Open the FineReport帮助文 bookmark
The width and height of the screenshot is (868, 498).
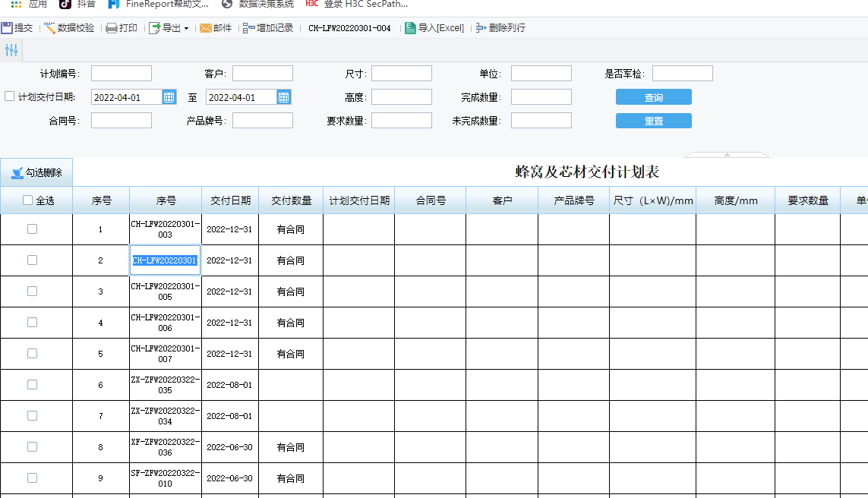point(159,4)
